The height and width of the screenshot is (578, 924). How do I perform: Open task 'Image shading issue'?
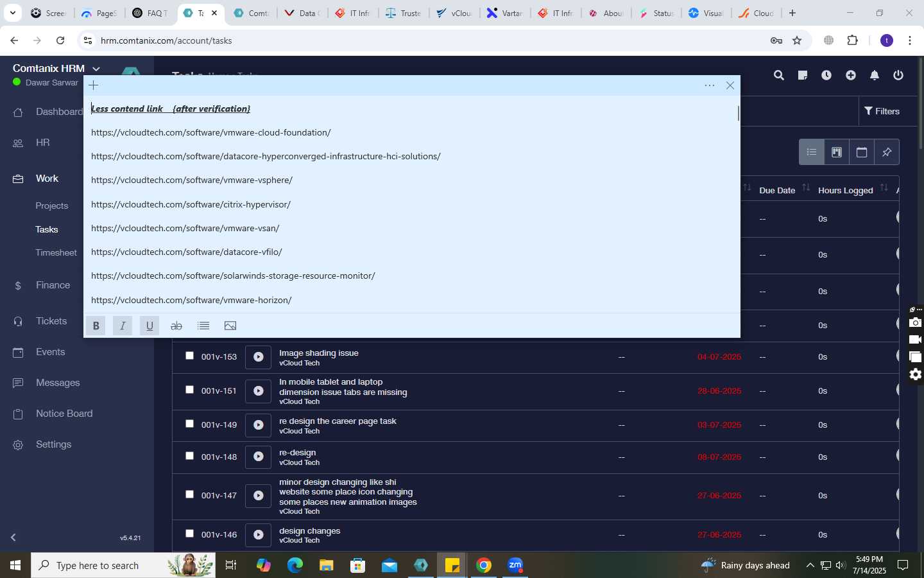(x=318, y=353)
